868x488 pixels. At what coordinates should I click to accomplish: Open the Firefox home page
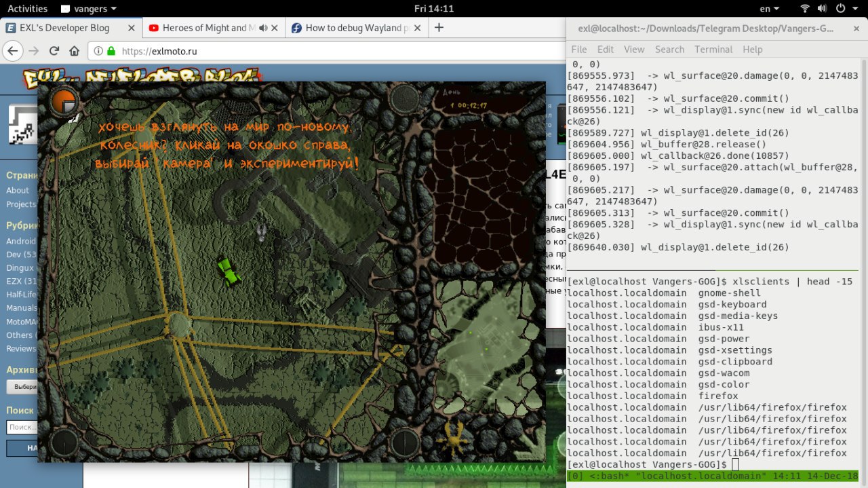coord(75,51)
